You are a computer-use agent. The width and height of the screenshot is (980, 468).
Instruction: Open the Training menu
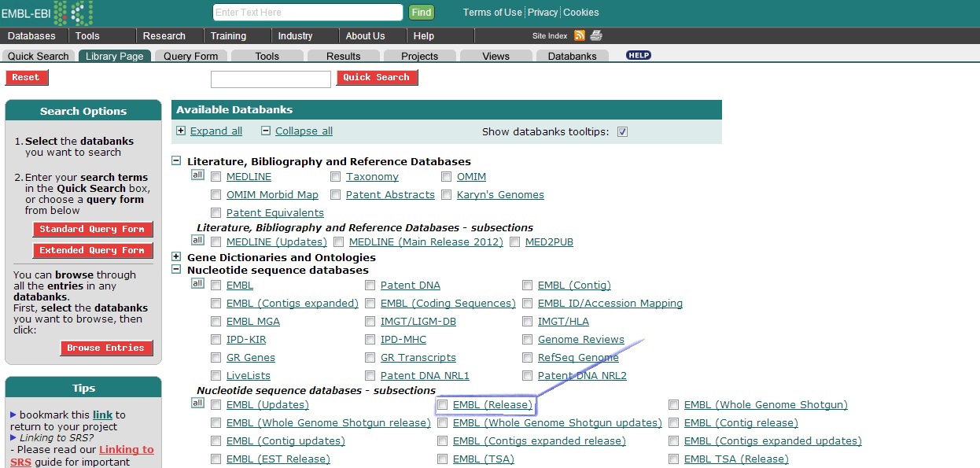229,36
